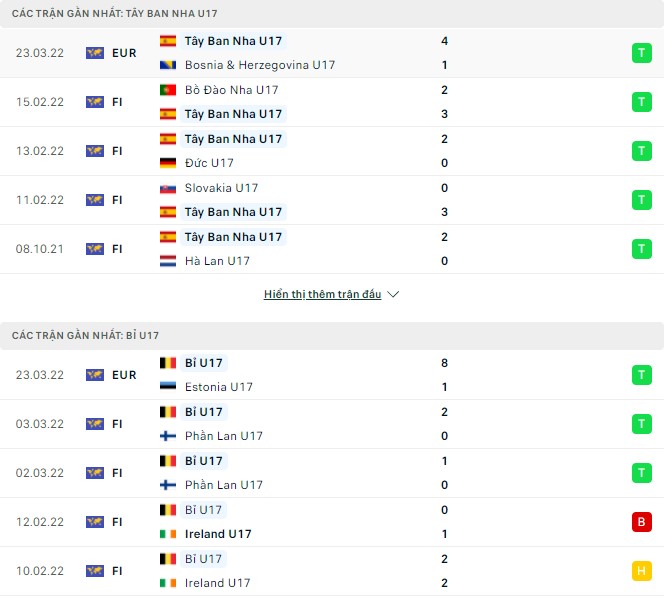Open 'Hiển thị thêm trận đấu' link

pos(322,295)
